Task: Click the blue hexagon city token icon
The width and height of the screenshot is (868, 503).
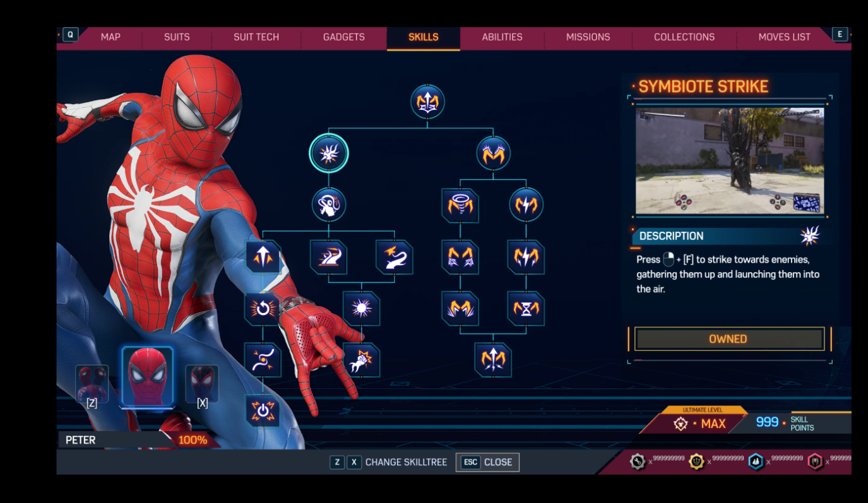Action: click(756, 461)
